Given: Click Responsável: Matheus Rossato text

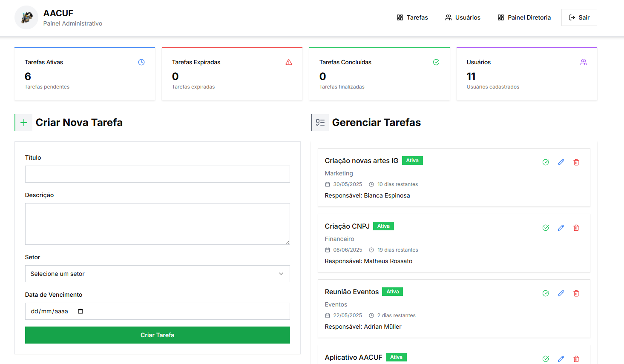Looking at the screenshot, I should pyautogui.click(x=369, y=261).
